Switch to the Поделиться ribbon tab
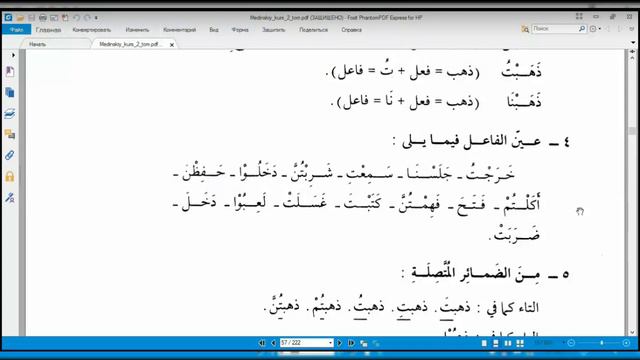The image size is (640, 360). [313, 30]
